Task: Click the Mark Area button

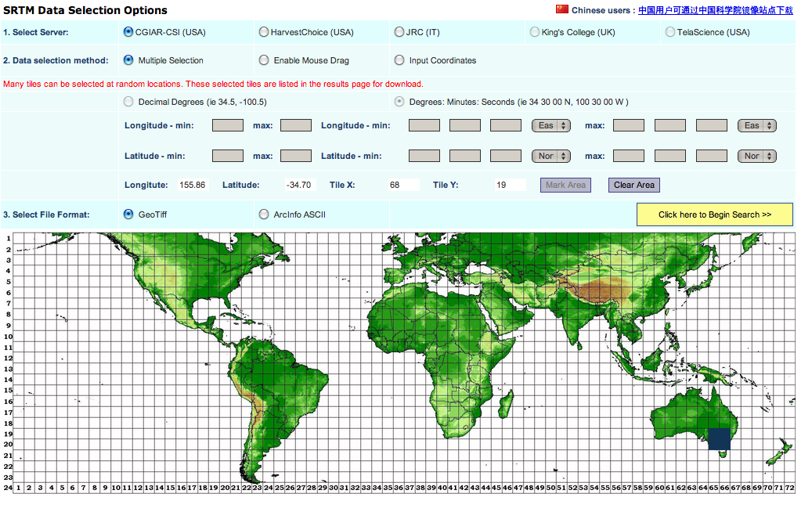Action: click(x=565, y=185)
